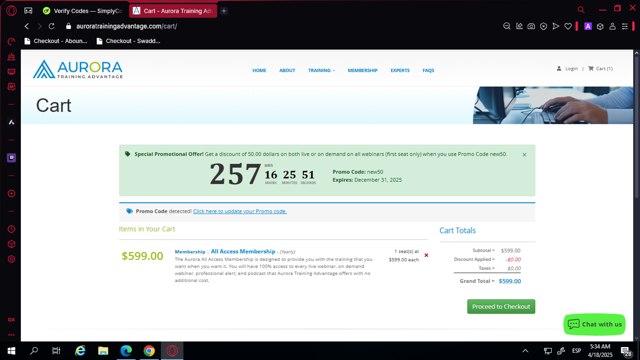The image size is (640, 360).
Task: Switch to the Verify Codes SimplyCodes tab
Action: [x=83, y=11]
